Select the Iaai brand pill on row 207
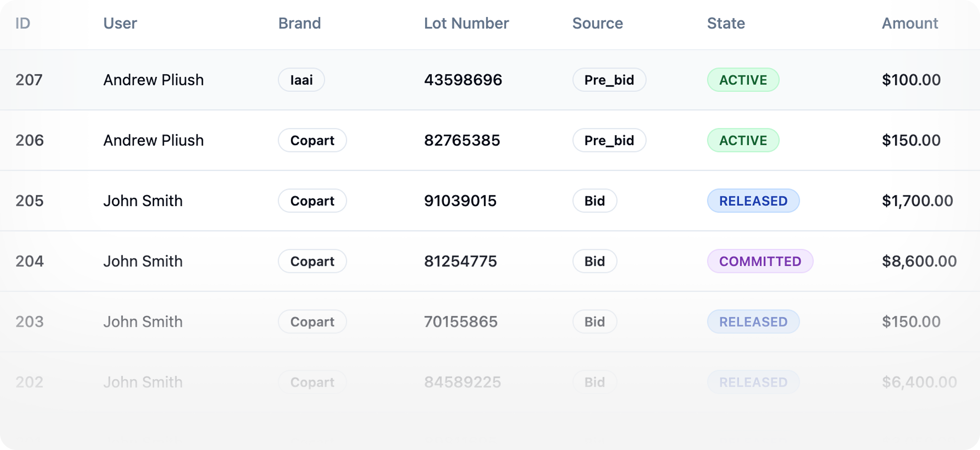This screenshot has width=980, height=450. [x=301, y=80]
